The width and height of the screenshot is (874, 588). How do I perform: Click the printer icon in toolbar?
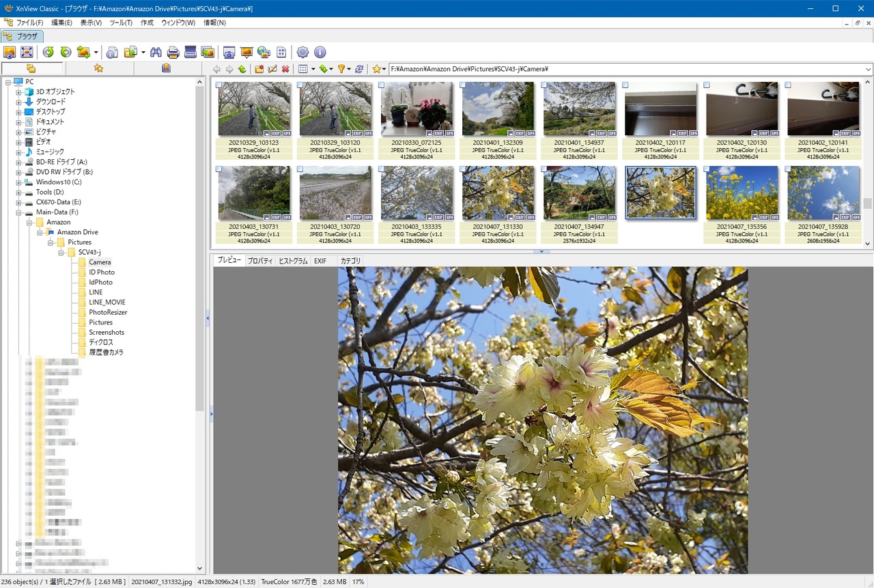(173, 52)
